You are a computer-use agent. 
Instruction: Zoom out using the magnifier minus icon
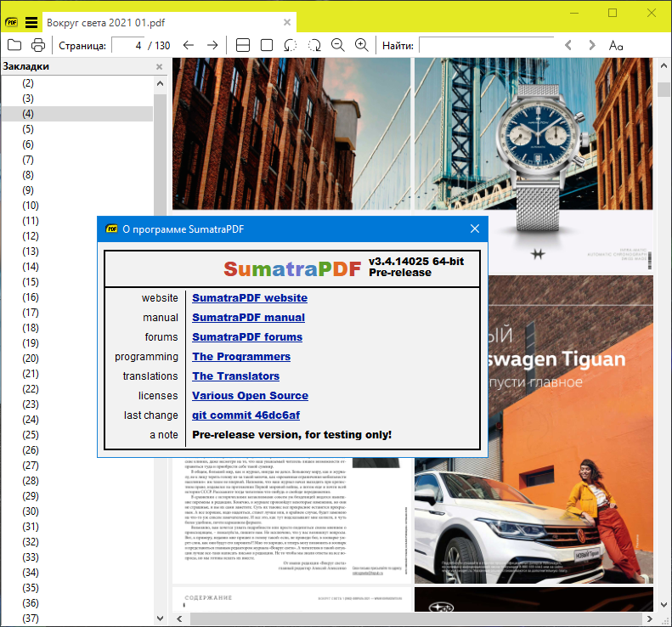click(338, 45)
